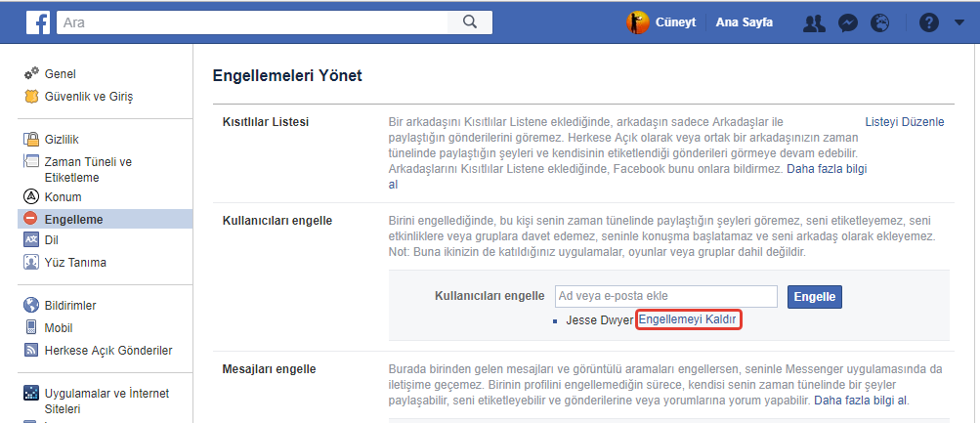Click the search magnifier button
This screenshot has width=980, height=423.
click(x=469, y=22)
